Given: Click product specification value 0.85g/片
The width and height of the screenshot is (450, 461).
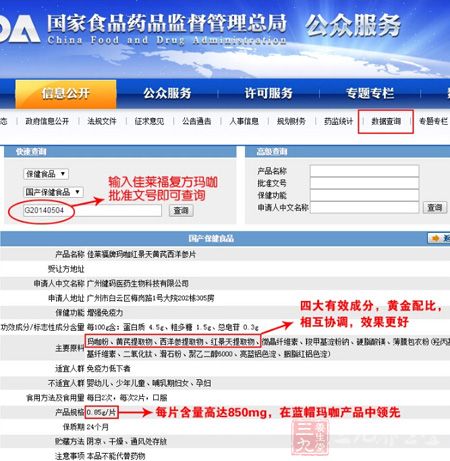Looking at the screenshot, I should tap(101, 413).
